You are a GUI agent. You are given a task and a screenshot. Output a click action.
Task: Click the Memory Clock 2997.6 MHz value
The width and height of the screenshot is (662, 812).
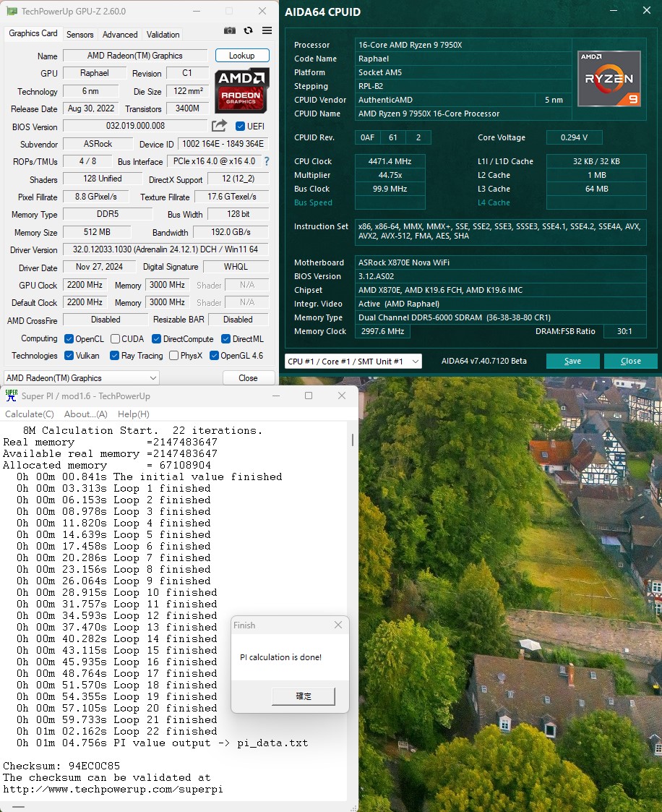382,331
